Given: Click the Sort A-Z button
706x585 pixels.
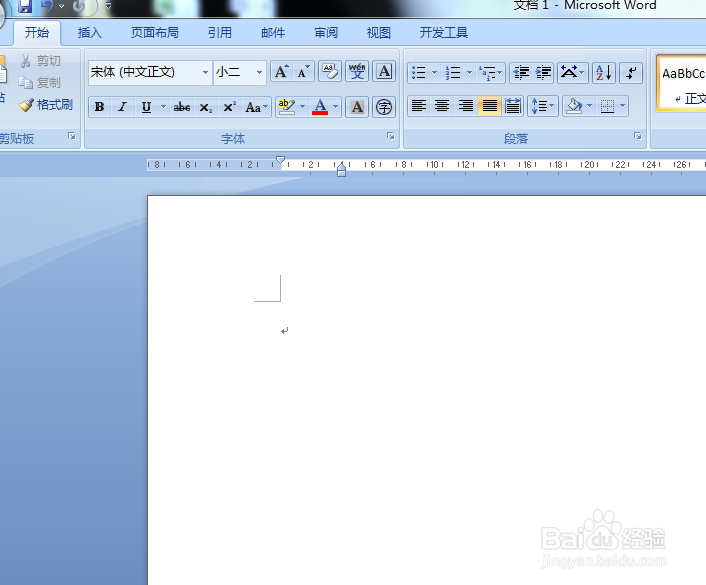Looking at the screenshot, I should point(603,73).
